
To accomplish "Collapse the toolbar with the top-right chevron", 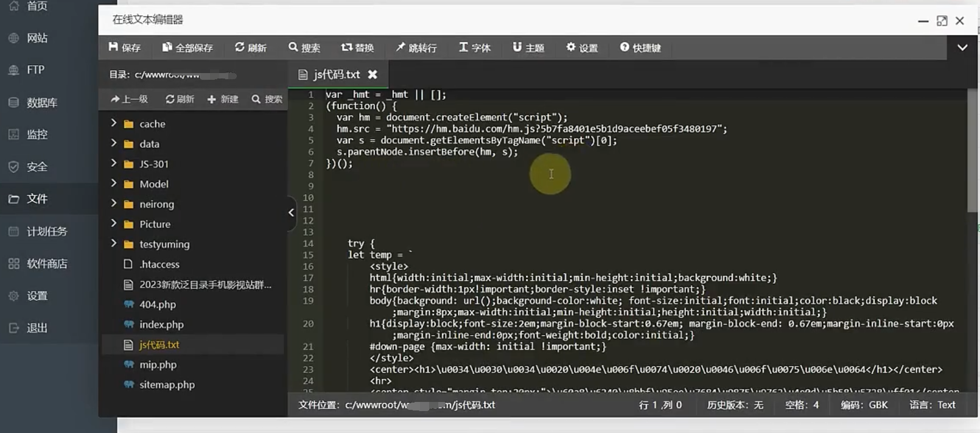I will click(x=962, y=48).
